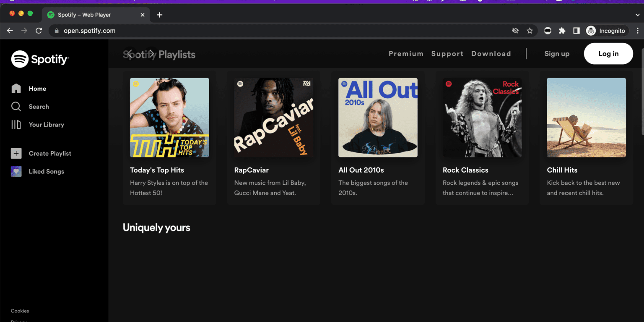
Task: Open the Chrome extensions puzzle icon
Action: point(562,30)
